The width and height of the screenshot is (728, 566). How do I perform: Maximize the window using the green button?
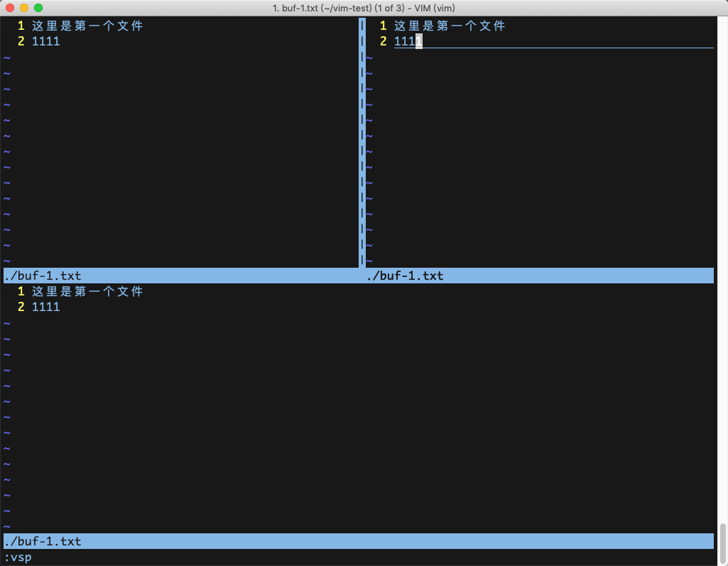(x=38, y=8)
